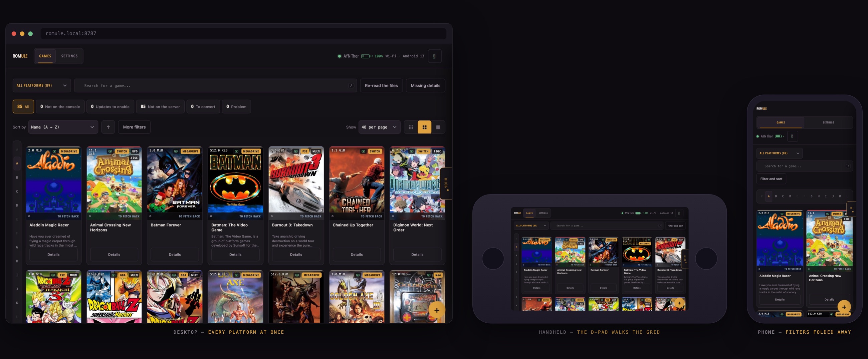Open the 48 per page dropdown
This screenshot has height=359, width=868.
tap(379, 127)
